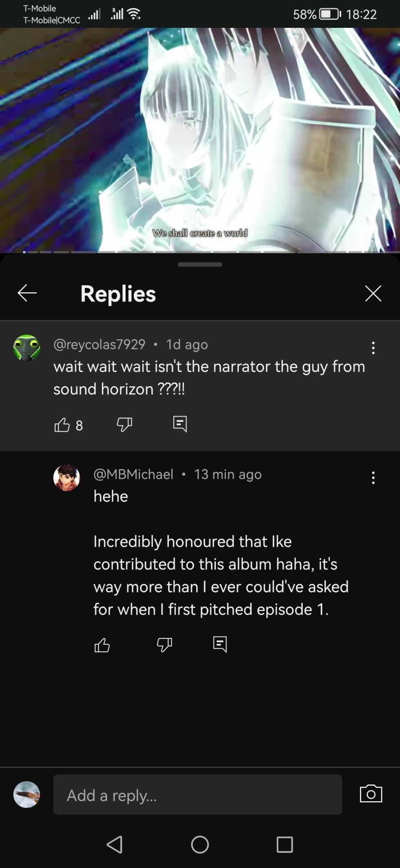Tap the camera icon beside reply field
Screen dimensions: 400x868
[371, 794]
